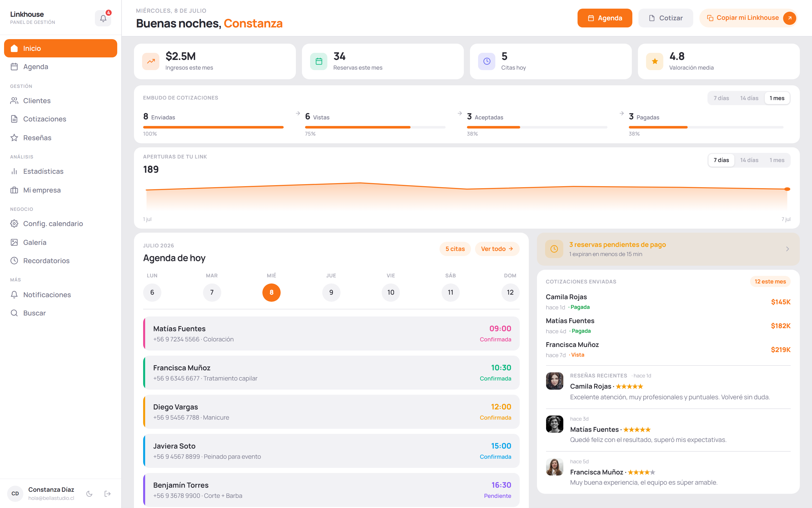This screenshot has height=508, width=812.
Task: Click the Config. calendario gear icon
Action: (14, 224)
